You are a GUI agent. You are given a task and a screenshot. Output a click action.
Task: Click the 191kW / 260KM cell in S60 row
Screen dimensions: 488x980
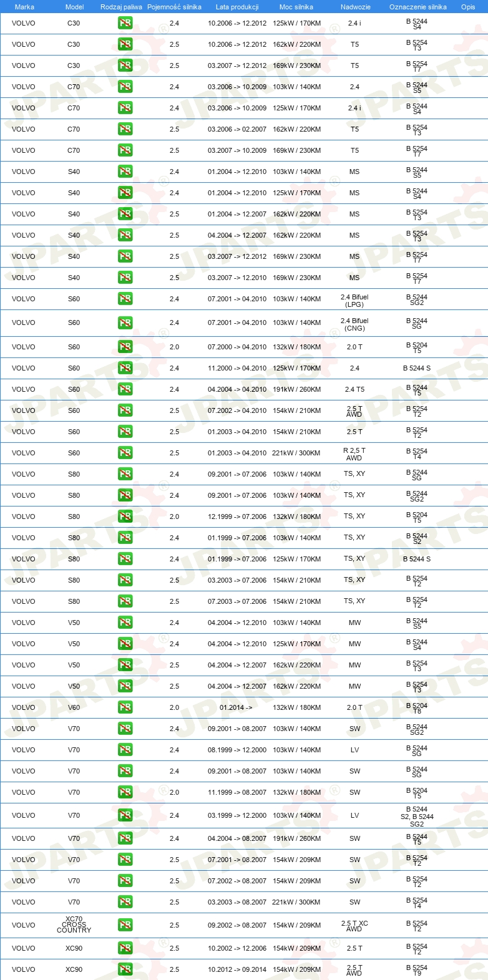[296, 389]
